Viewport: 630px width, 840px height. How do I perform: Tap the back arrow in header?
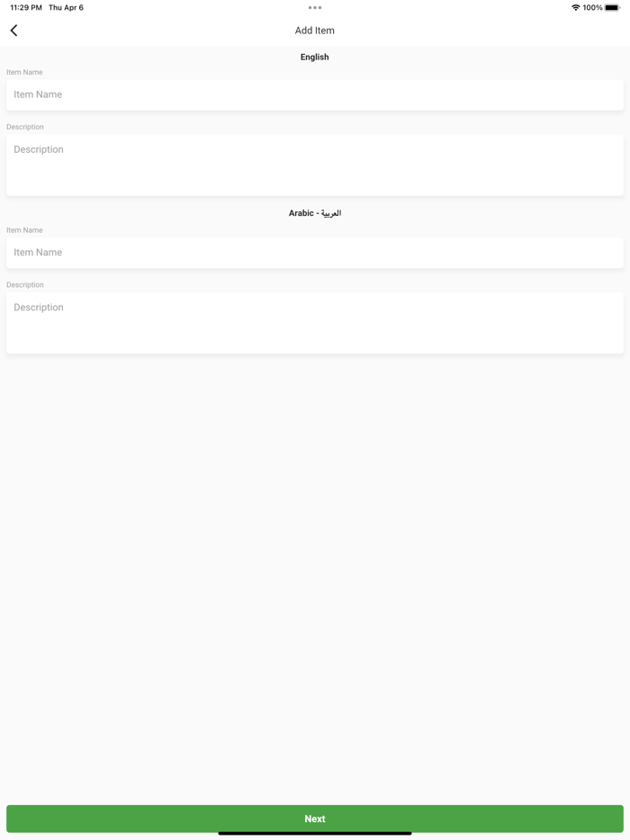pyautogui.click(x=13, y=31)
